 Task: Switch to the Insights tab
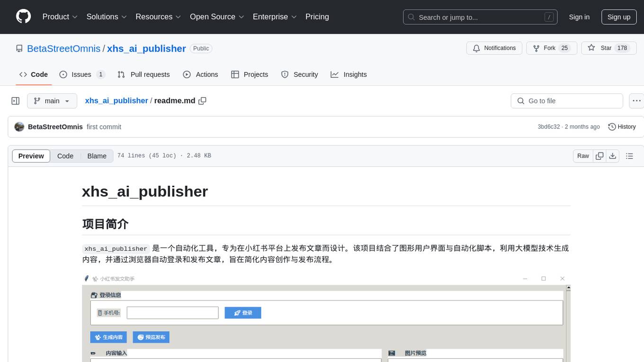pyautogui.click(x=349, y=74)
